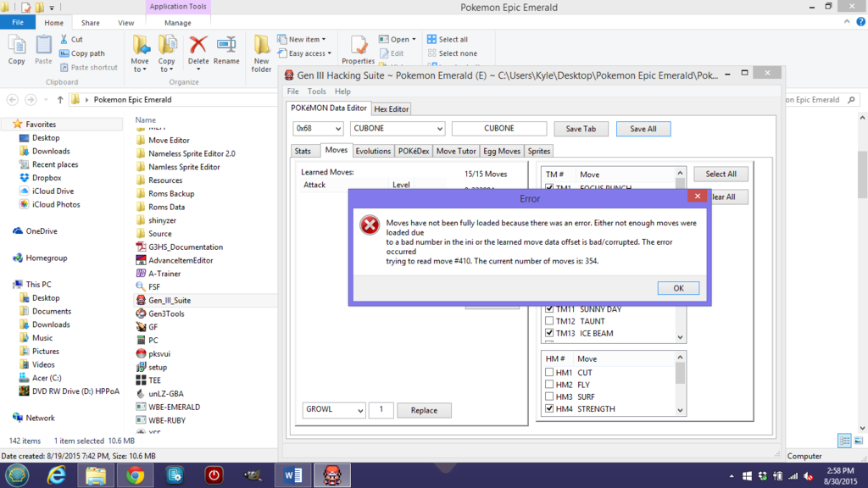The image size is (868, 488).
Task: Select the G3HS_Documentation PDF icon
Action: 142,247
